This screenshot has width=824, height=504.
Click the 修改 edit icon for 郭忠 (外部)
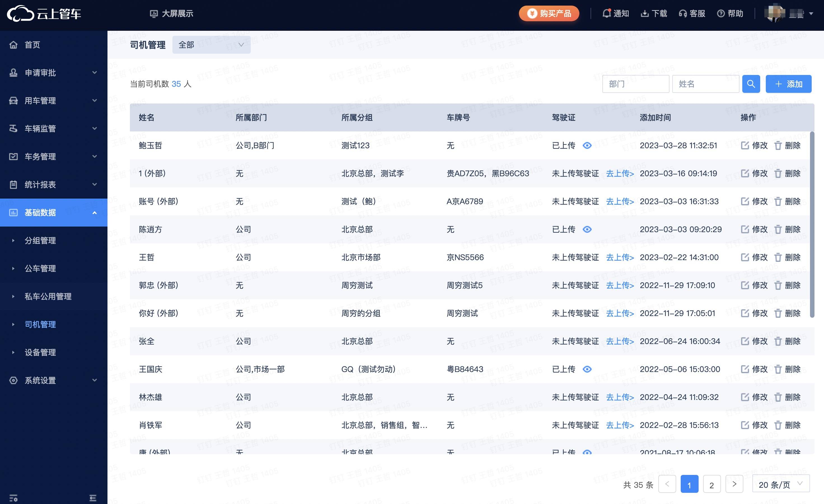(745, 285)
